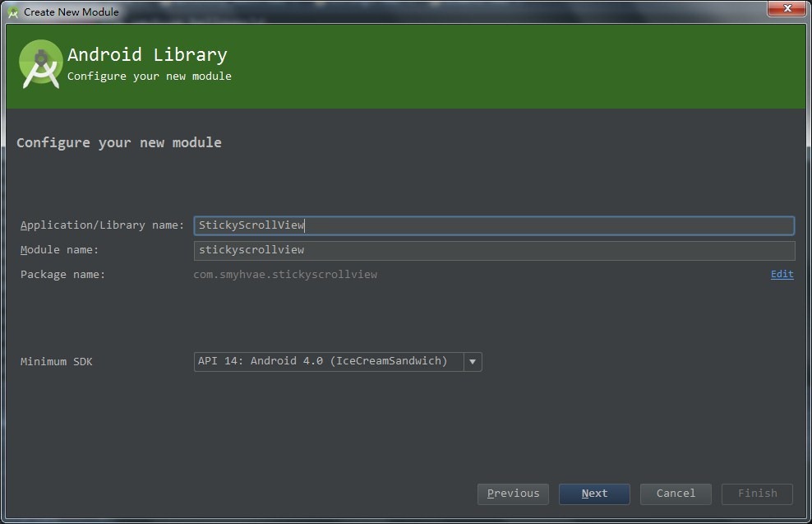Click the bold Configure your new module heading

[x=119, y=143]
